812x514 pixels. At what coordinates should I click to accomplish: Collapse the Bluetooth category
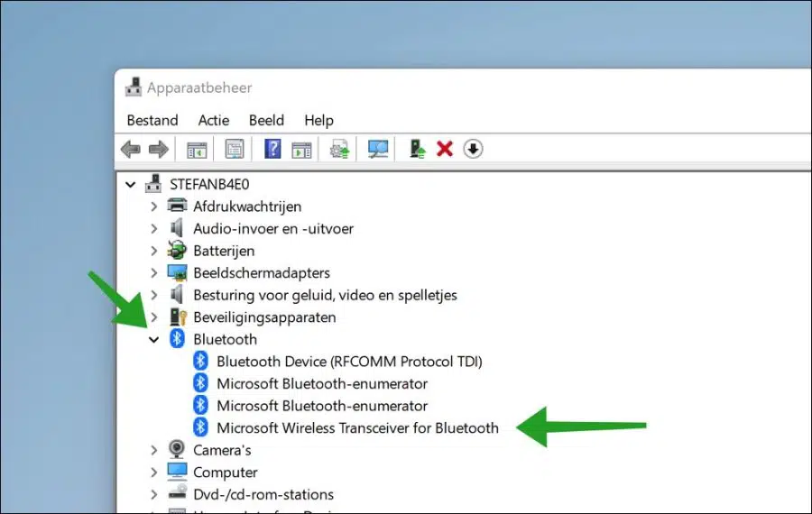pos(153,340)
